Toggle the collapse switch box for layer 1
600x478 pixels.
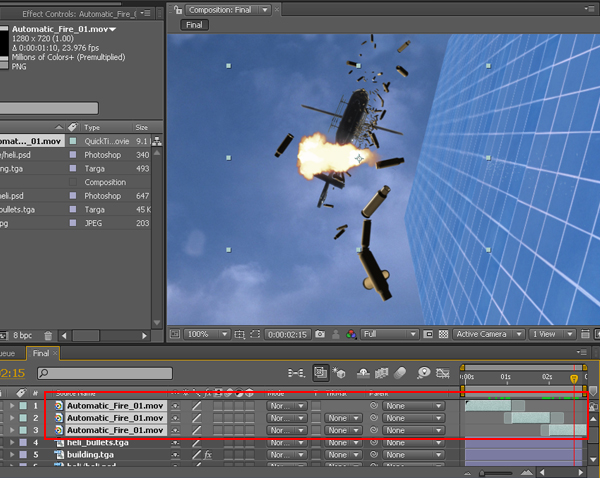186,406
